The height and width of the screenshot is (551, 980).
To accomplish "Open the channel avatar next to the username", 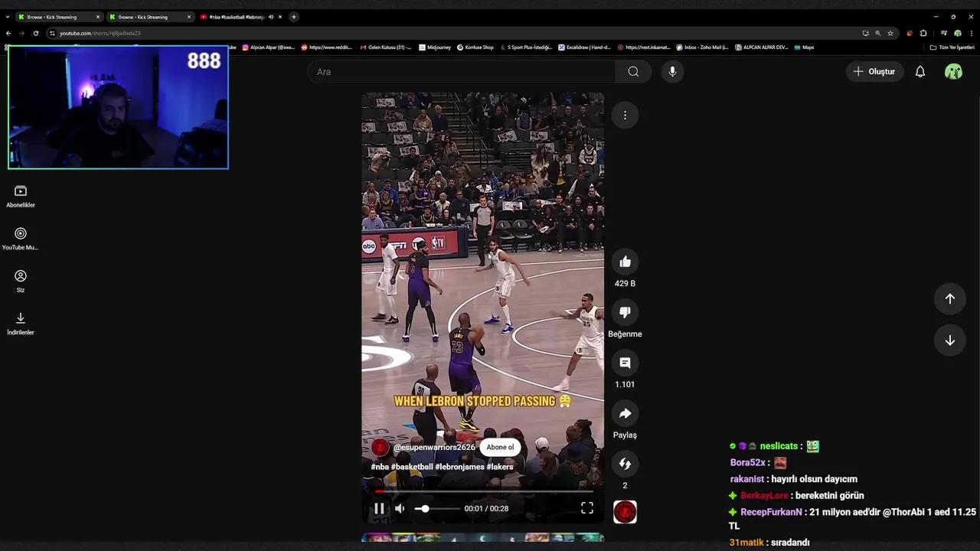I will point(381,448).
